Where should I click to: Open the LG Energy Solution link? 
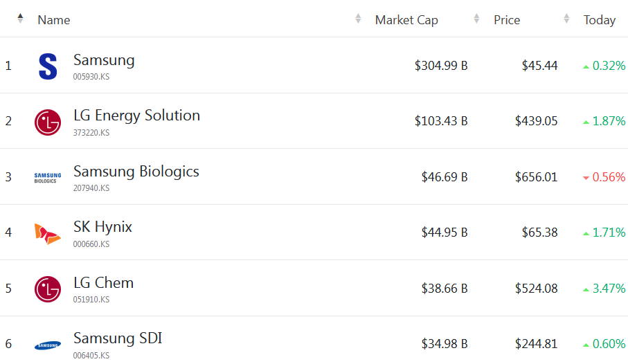click(x=136, y=116)
